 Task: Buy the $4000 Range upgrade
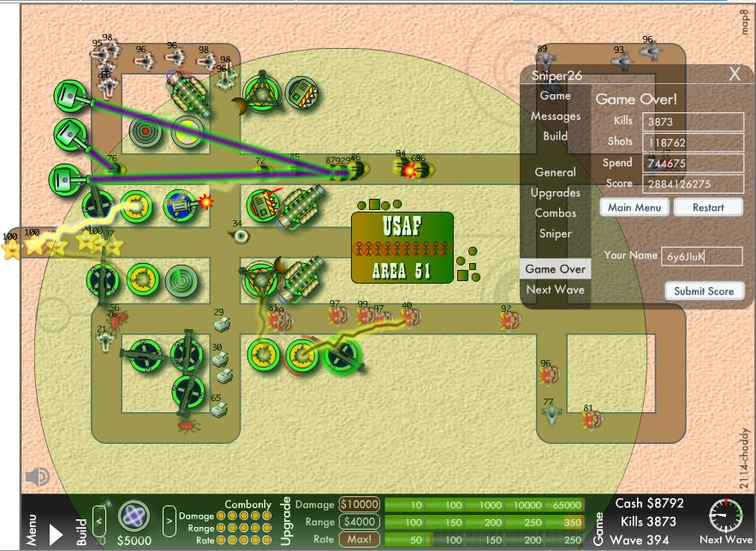[x=360, y=522]
